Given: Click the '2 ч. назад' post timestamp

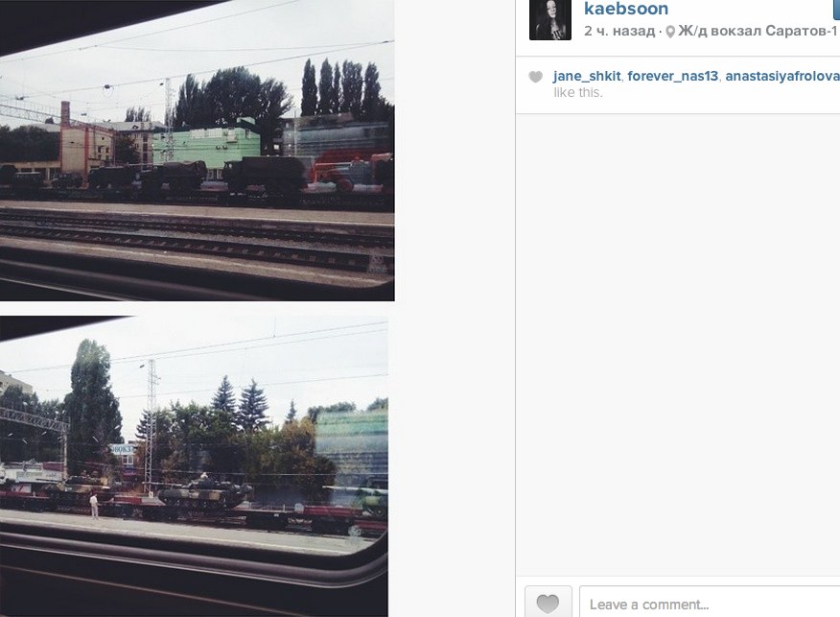Looking at the screenshot, I should pos(619,31).
